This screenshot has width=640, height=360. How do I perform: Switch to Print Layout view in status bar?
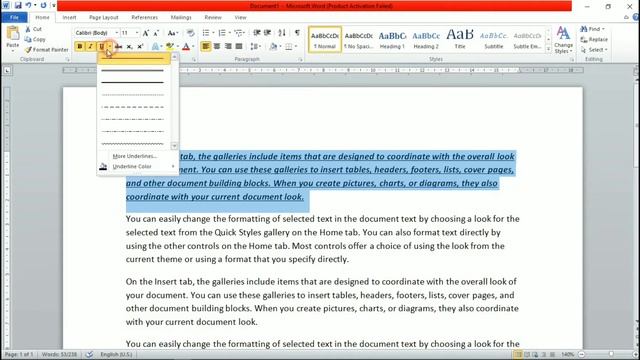click(518, 354)
